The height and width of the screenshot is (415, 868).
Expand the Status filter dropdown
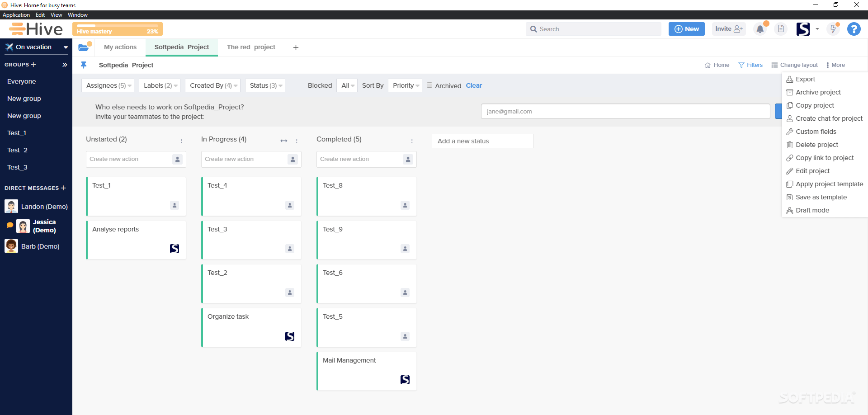(265, 85)
